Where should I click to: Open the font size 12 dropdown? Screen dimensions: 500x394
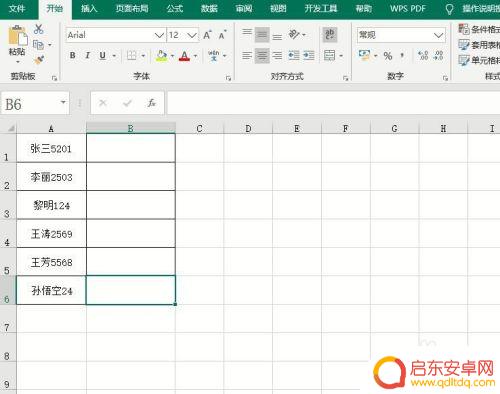(192, 35)
